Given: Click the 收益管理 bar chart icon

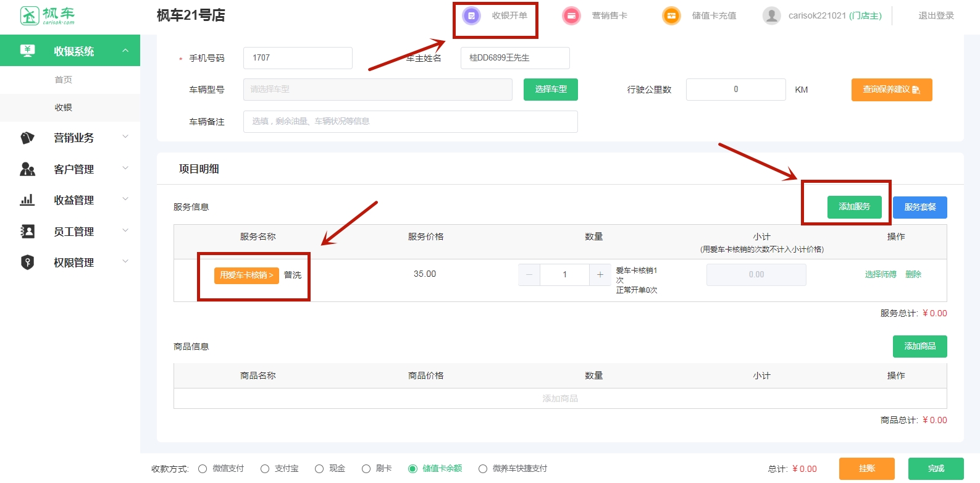Looking at the screenshot, I should (27, 200).
